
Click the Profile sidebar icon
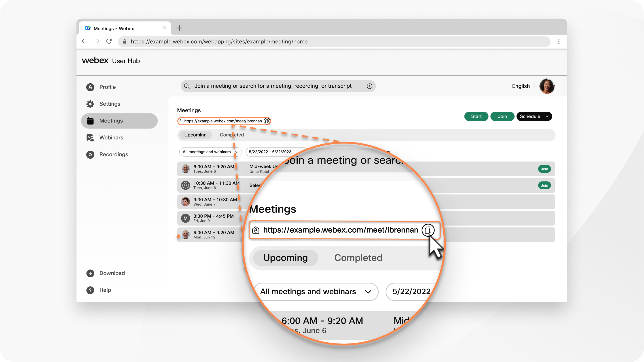90,87
